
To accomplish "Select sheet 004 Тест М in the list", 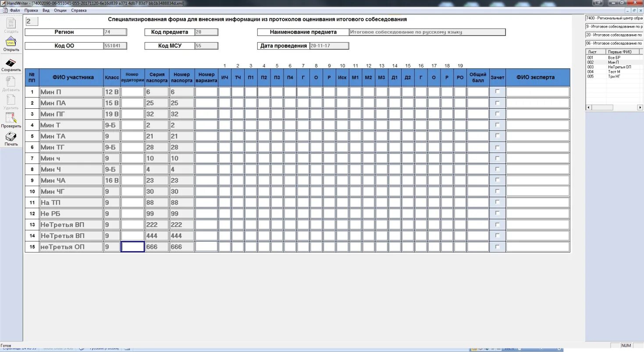I will (x=614, y=71).
